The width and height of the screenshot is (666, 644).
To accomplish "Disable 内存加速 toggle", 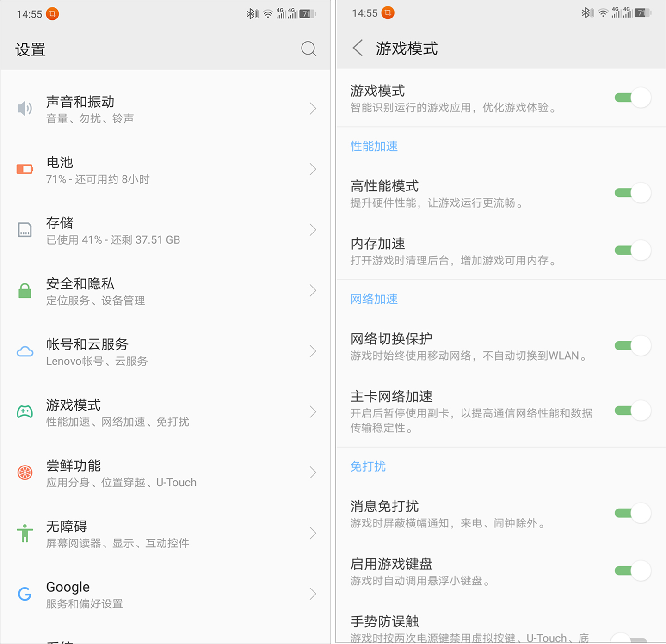I will 633,251.
